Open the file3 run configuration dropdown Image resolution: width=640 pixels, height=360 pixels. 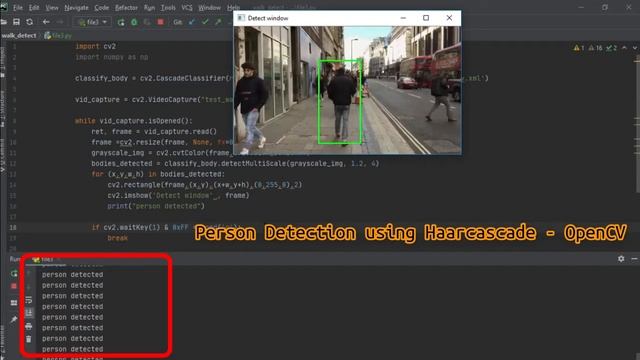tap(93, 22)
